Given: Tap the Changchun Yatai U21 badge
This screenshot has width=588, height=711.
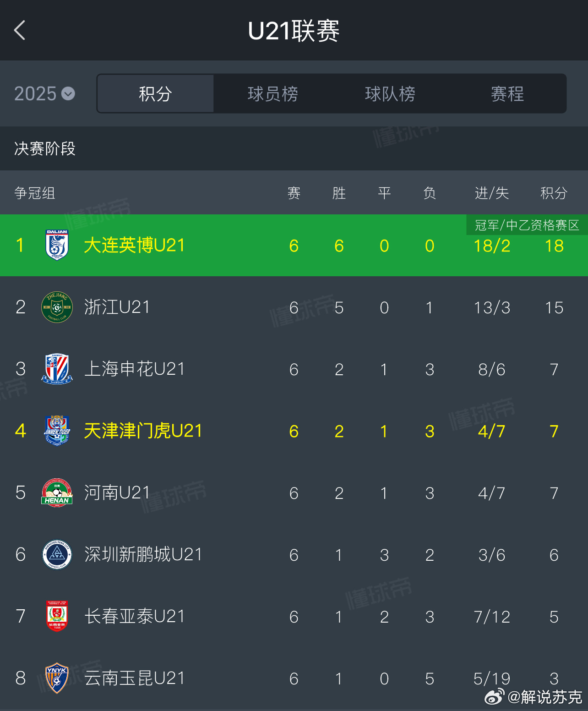Looking at the screenshot, I should (57, 616).
